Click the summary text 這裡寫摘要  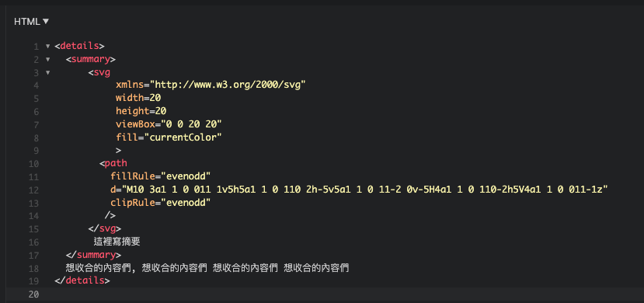tap(117, 242)
